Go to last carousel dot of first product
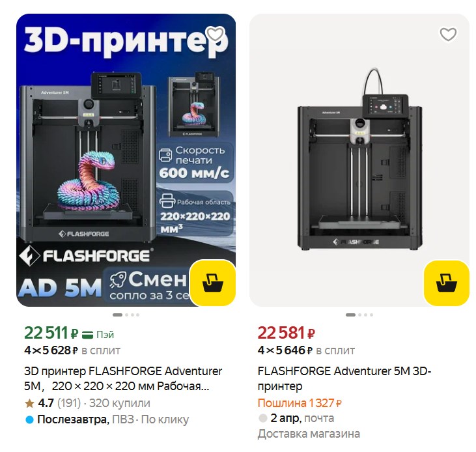 138,315
